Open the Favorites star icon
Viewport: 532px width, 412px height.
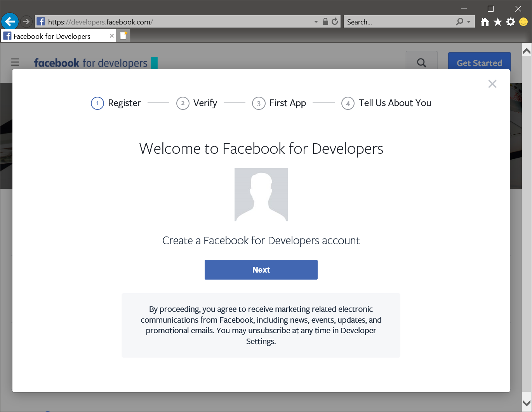(x=498, y=22)
